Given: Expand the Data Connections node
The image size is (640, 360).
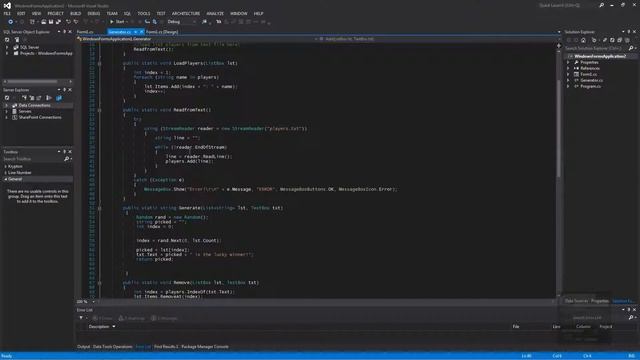Looking at the screenshot, I should (6, 105).
